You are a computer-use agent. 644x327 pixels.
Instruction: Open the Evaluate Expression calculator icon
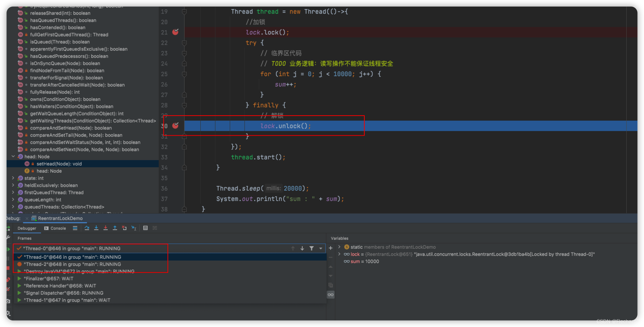[x=145, y=228]
